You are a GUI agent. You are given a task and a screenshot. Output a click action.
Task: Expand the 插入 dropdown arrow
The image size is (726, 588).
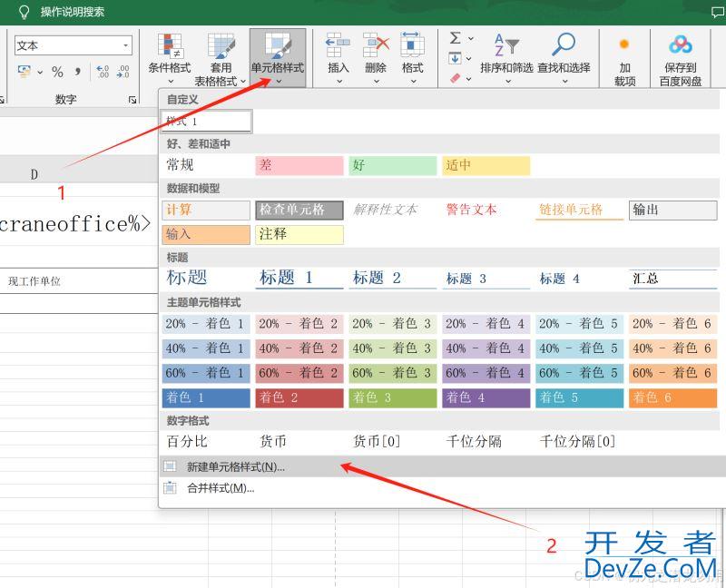pos(338,82)
